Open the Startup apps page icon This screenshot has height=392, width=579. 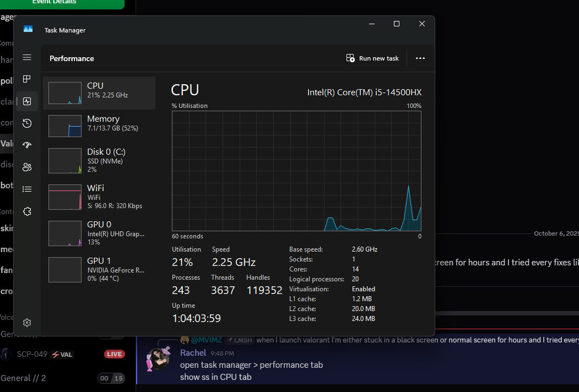(27, 145)
